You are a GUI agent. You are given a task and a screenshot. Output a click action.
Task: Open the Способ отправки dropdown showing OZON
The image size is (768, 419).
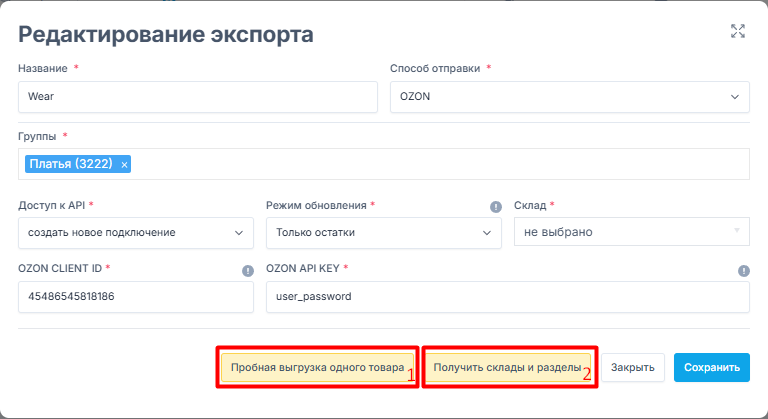568,97
